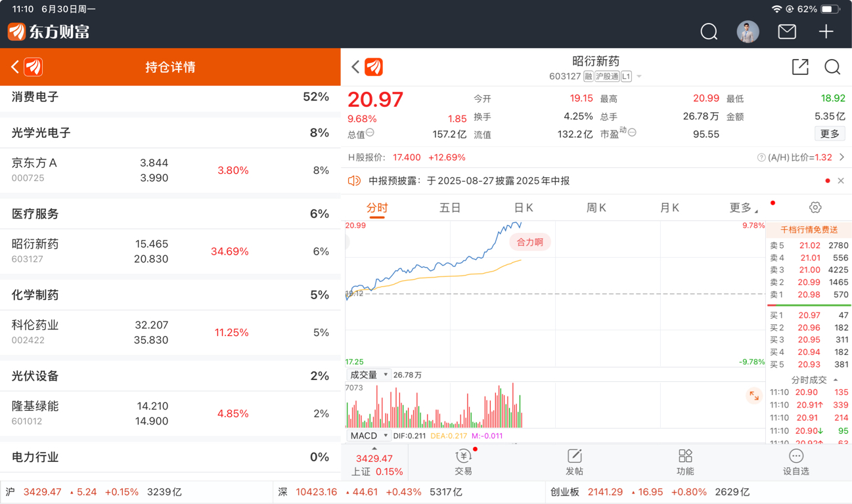The height and width of the screenshot is (504, 852).
Task: Open the MACD indicator dropdown
Action: pos(369,436)
